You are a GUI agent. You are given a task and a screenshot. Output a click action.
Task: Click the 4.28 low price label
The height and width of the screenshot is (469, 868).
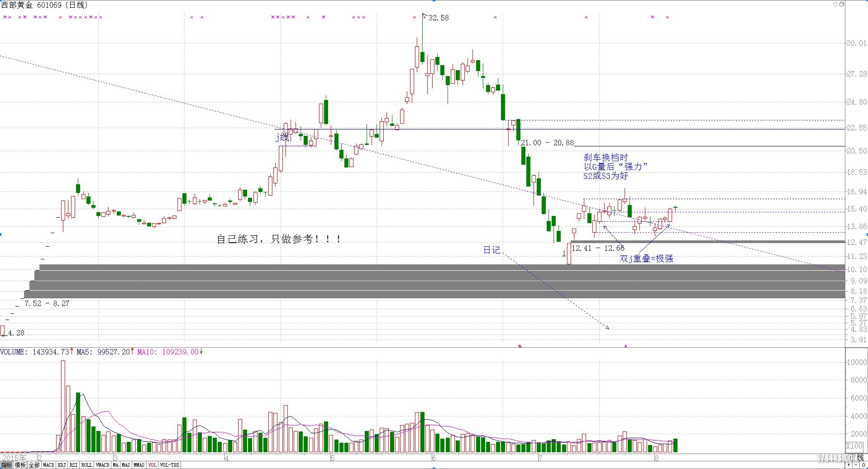(16, 333)
